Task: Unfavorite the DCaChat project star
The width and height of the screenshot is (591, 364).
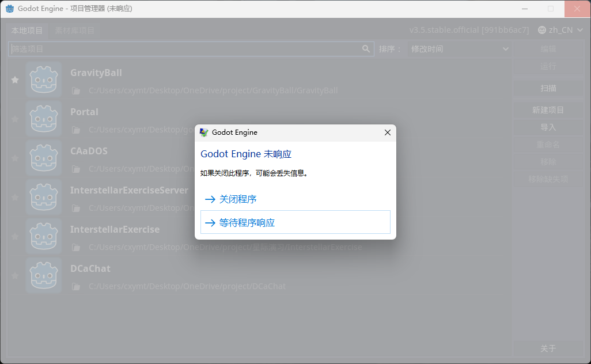Action: (14, 275)
